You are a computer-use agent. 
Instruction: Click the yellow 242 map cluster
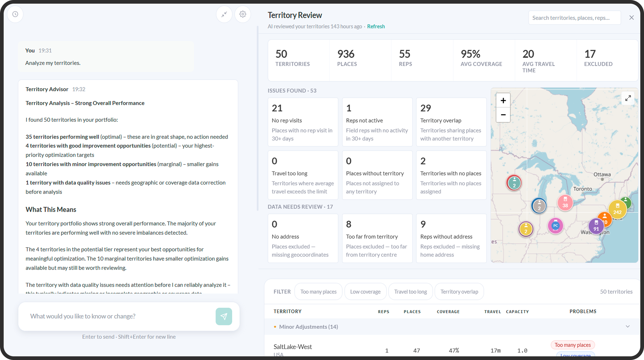click(x=617, y=209)
